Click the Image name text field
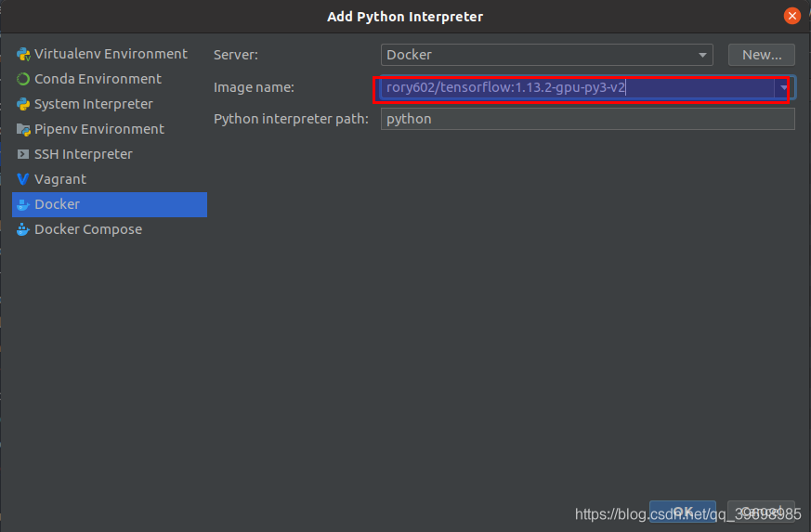This screenshot has height=532, width=811. pos(576,88)
